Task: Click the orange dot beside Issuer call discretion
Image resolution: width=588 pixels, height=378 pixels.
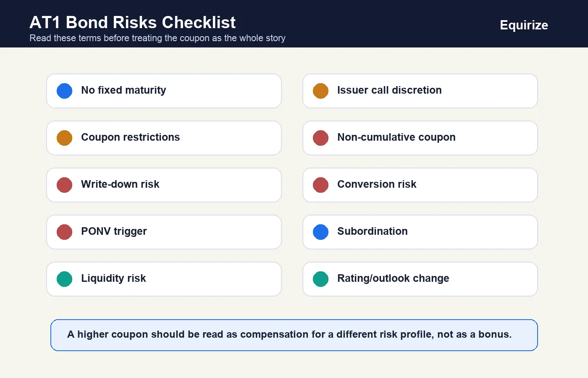Action: tap(320, 91)
